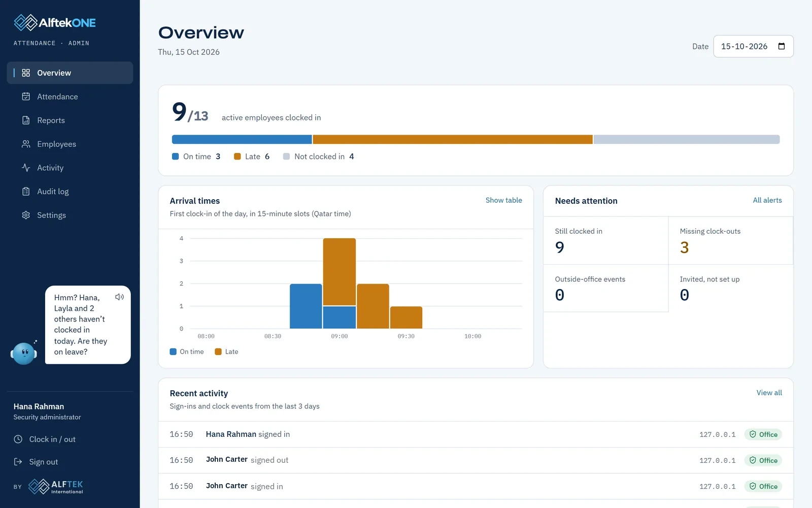Click the Sign out label

(x=44, y=462)
